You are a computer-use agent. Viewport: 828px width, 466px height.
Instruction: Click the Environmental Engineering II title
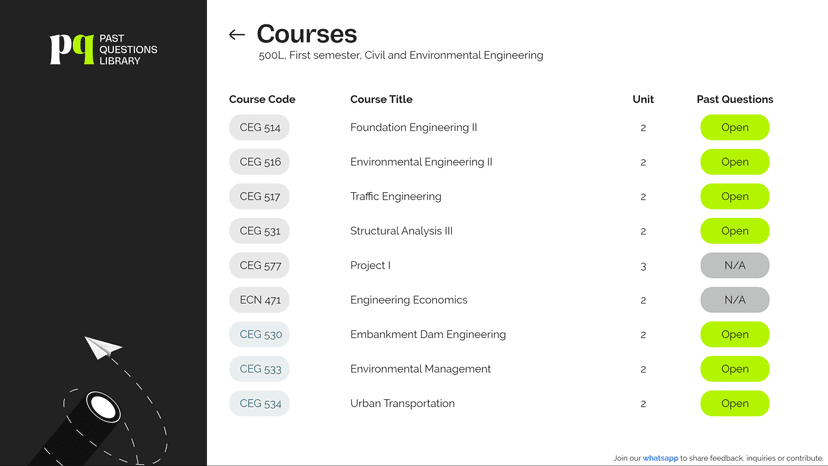[x=421, y=162]
